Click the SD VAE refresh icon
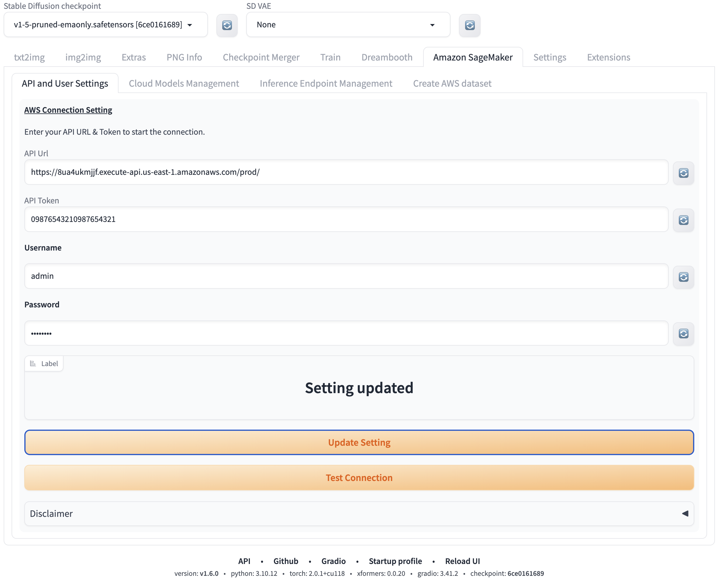Image resolution: width=718 pixels, height=588 pixels. 469,25
